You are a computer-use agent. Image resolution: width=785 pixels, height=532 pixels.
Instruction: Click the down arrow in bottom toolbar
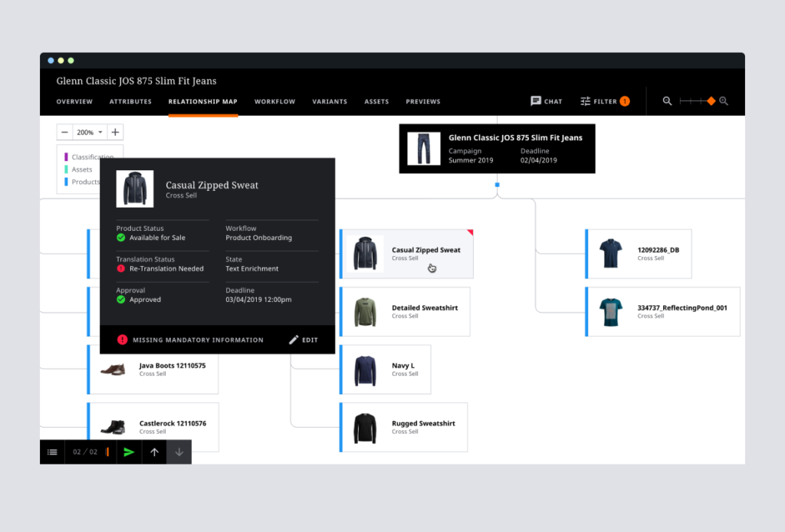coord(179,452)
